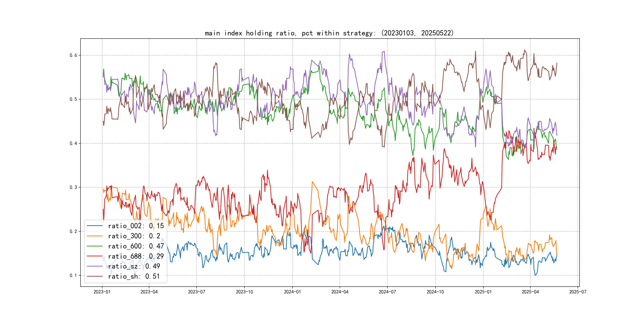Click the 0.6 y-axis tick label

tap(73, 55)
